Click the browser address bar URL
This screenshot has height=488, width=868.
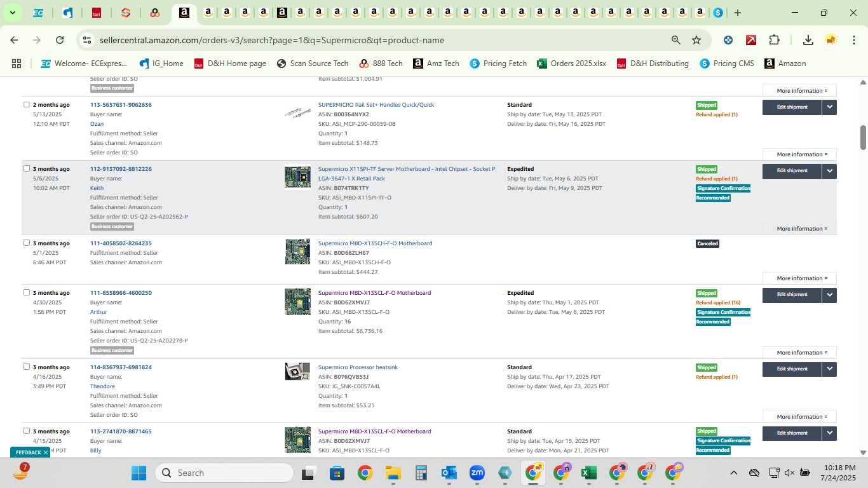[x=272, y=40]
